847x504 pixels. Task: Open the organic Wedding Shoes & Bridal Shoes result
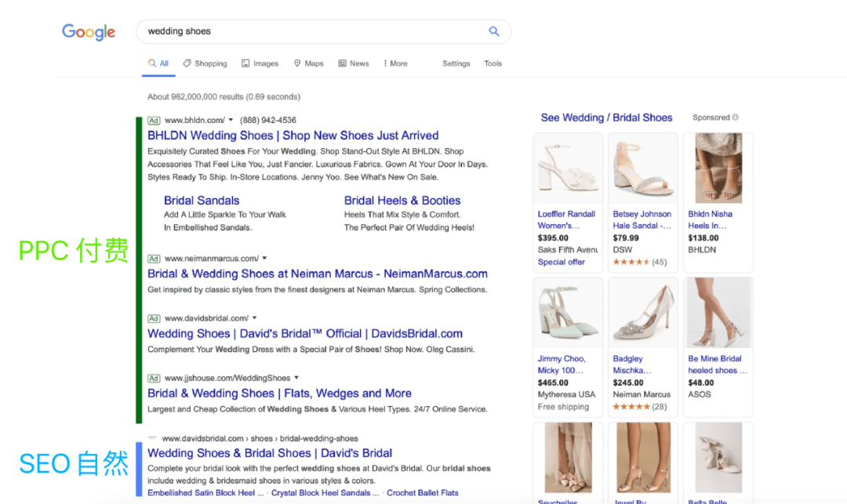pyautogui.click(x=270, y=453)
